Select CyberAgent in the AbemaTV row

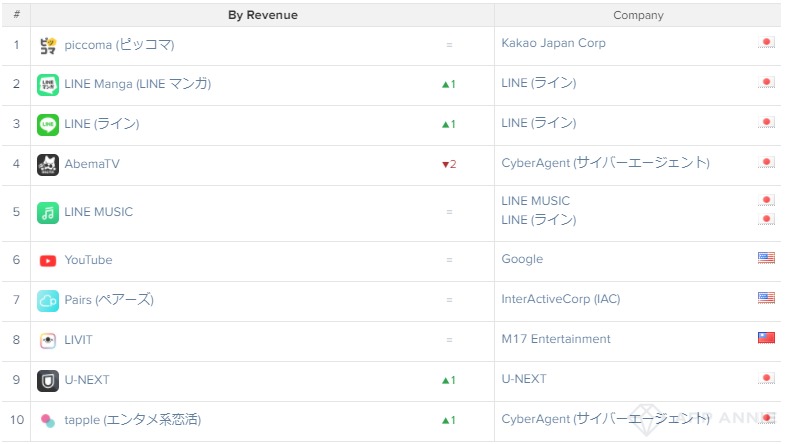click(605, 163)
